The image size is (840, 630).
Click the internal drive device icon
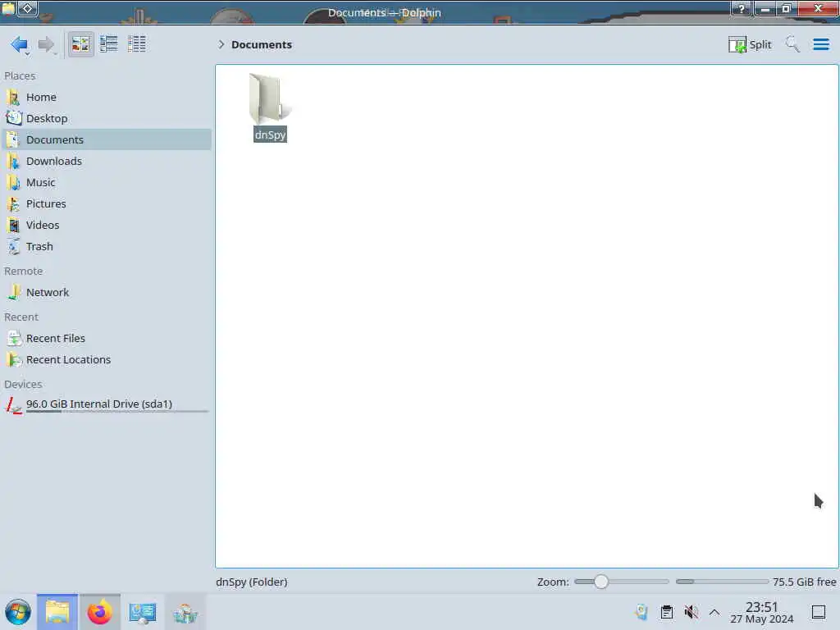(13, 405)
